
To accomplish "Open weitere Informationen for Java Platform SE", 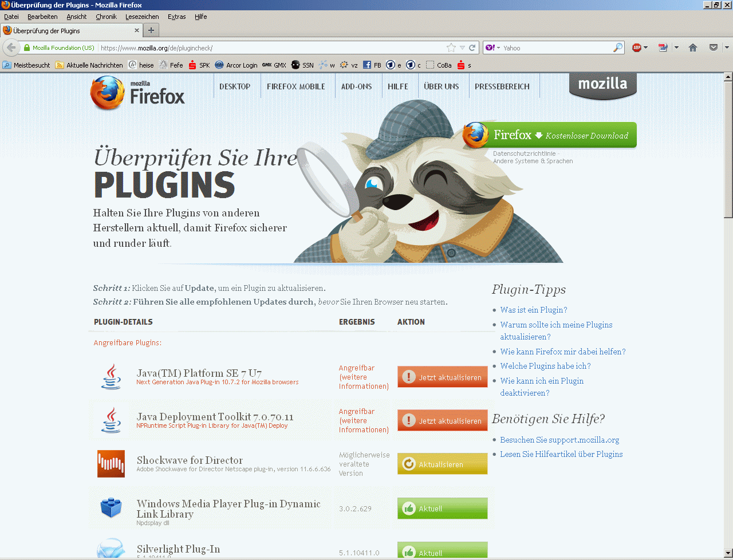I will pos(364,382).
